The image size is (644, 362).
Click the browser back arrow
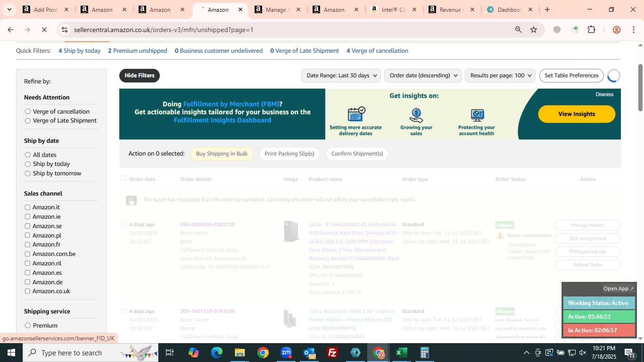[10, 30]
